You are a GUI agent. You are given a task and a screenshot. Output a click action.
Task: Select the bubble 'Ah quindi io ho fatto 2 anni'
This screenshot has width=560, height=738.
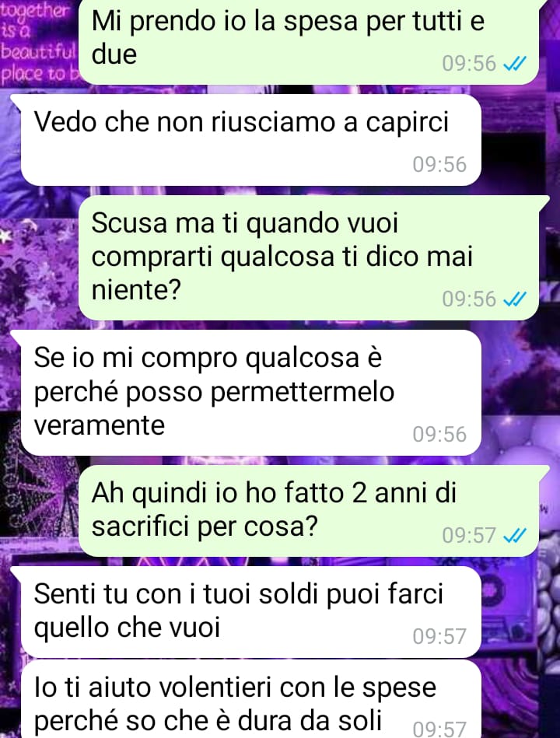(308, 511)
